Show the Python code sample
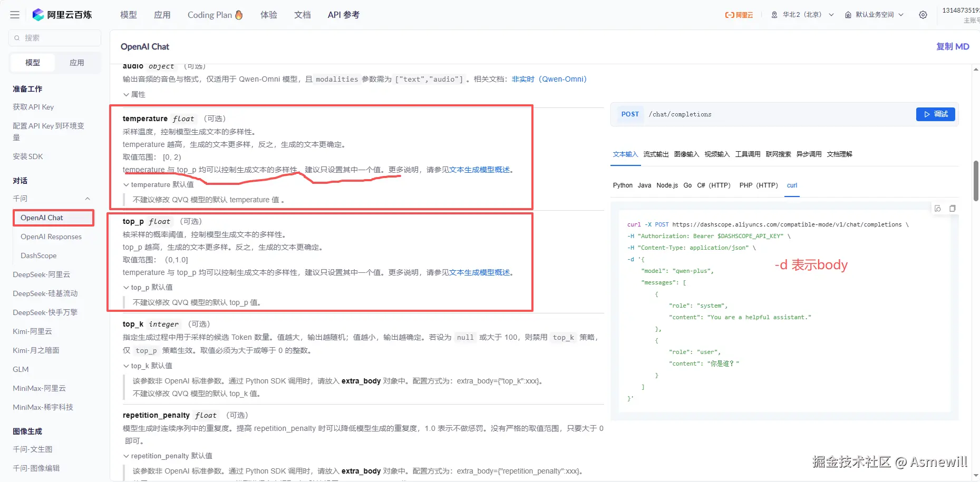Screen dimensions: 980x482 [623, 185]
